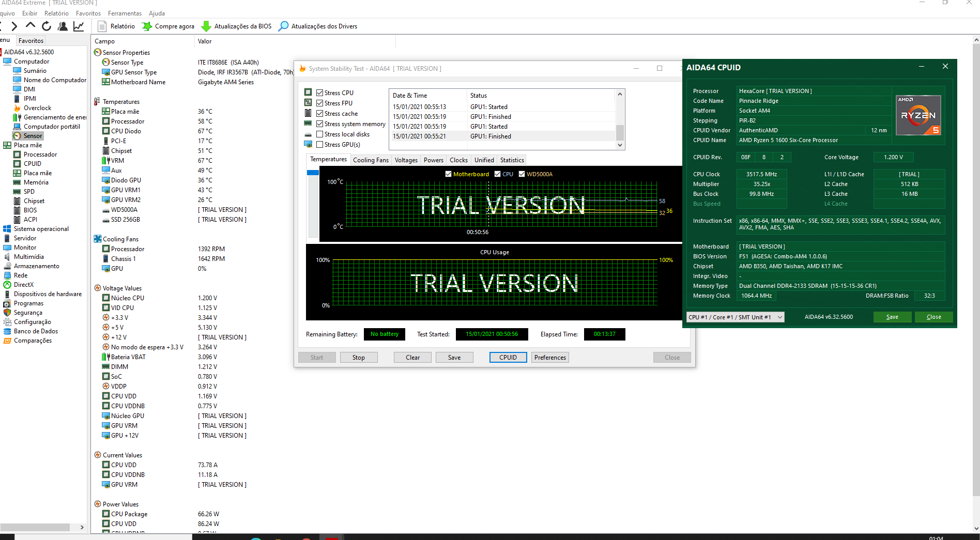980x540 pixels.
Task: Switch to the Unified tab
Action: point(484,160)
